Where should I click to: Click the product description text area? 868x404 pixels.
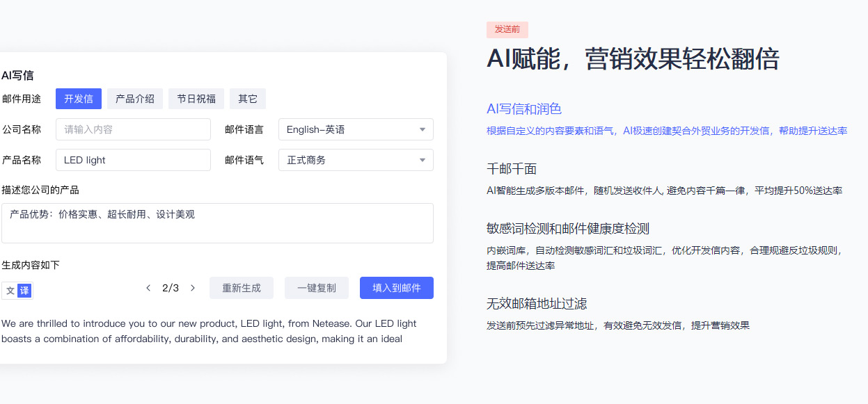(x=217, y=223)
